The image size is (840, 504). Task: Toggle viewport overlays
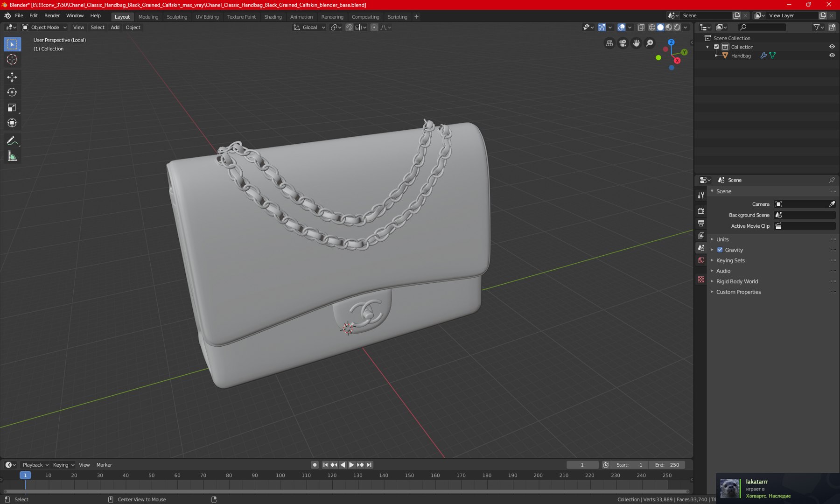(x=622, y=28)
